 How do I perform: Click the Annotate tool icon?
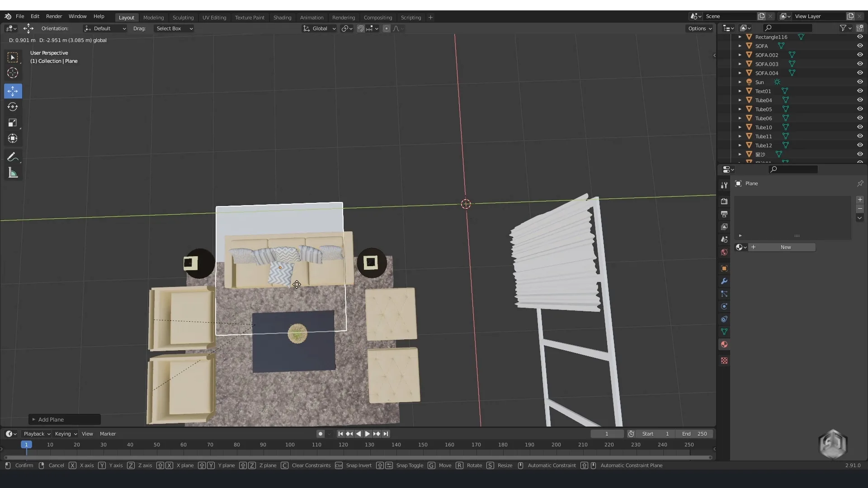[13, 157]
